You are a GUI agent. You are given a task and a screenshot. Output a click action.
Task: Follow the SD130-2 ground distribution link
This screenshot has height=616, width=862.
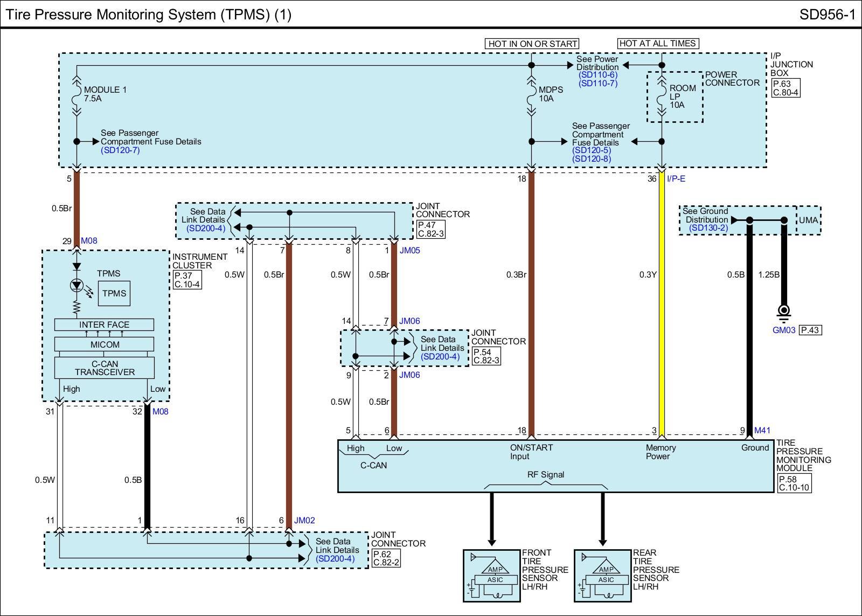click(708, 228)
